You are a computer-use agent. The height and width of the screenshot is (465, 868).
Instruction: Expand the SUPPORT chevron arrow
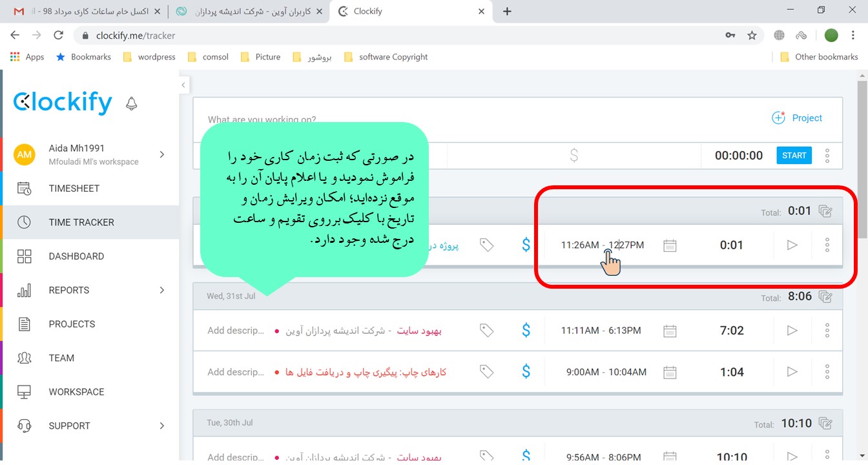point(162,426)
